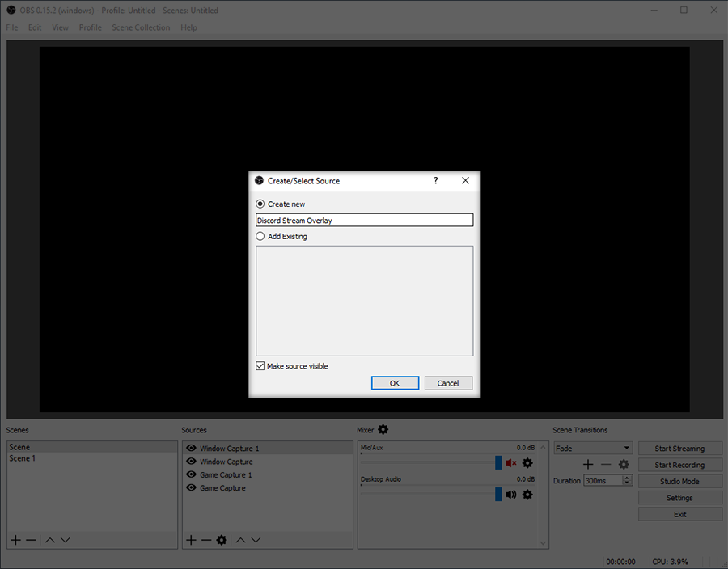Open source properties gear icon

[x=222, y=540]
